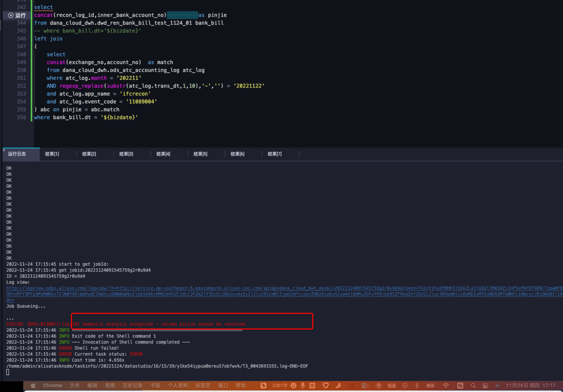Click the 'Shell run failed!' error line
This screenshot has width=563, height=392.
pyautogui.click(x=63, y=348)
